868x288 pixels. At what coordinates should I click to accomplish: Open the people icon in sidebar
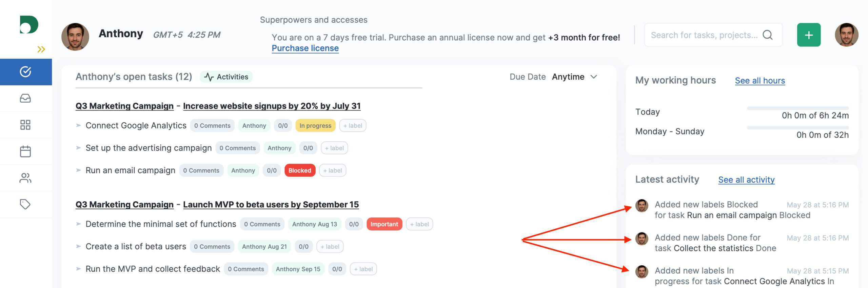click(25, 178)
